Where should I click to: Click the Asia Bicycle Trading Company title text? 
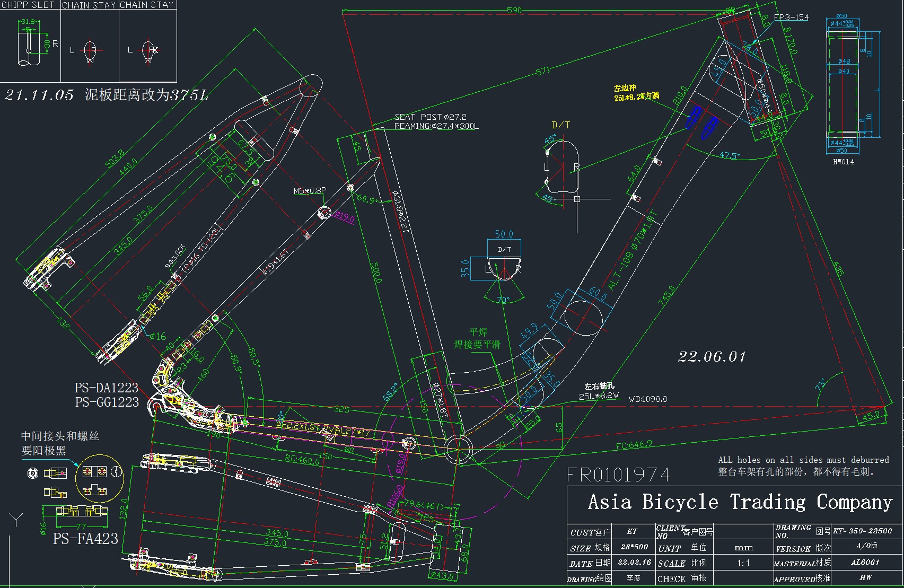(740, 502)
